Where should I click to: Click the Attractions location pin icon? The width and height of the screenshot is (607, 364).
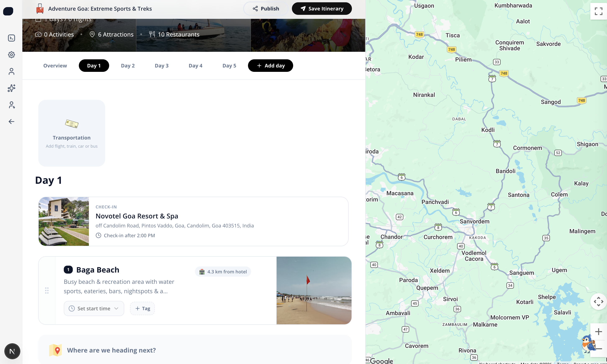[x=92, y=34]
